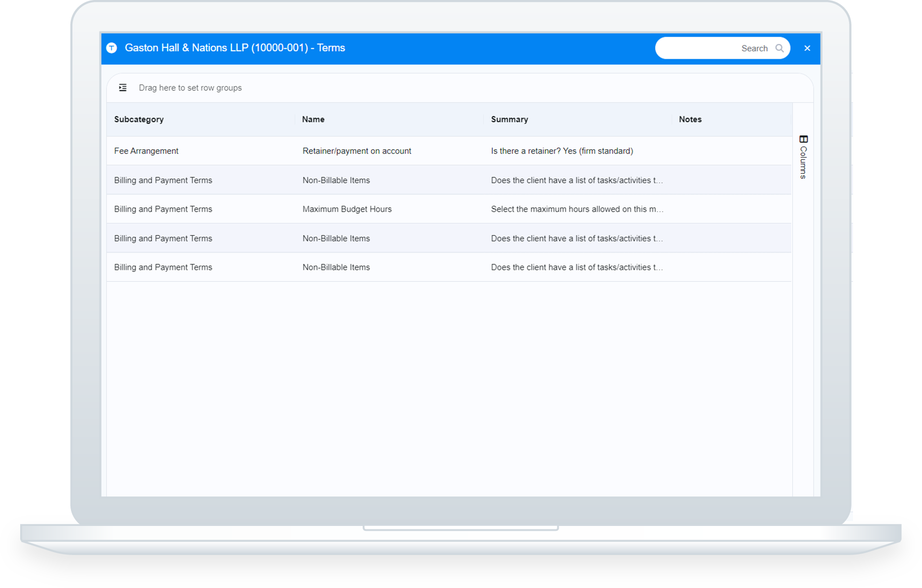Click the Gaston Hall & Nations LLP title
The image size is (922, 588).
[236, 48]
